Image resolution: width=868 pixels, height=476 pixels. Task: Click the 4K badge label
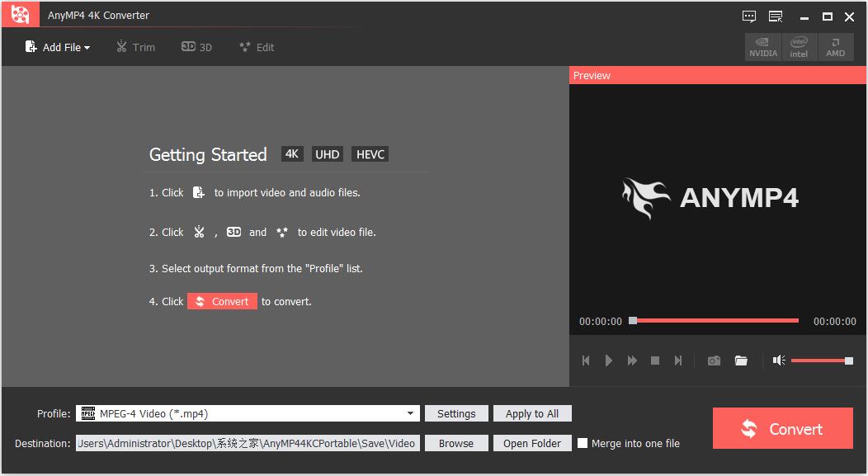pyautogui.click(x=292, y=154)
